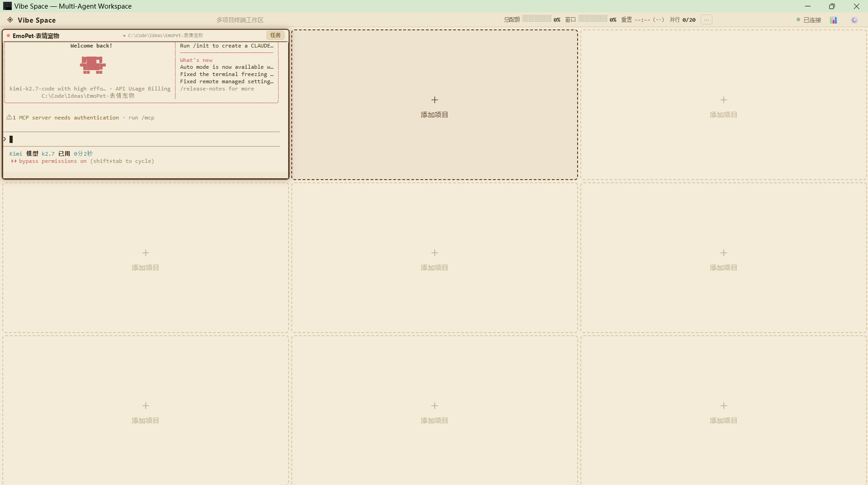Click the 'What's new' heading

point(196,60)
